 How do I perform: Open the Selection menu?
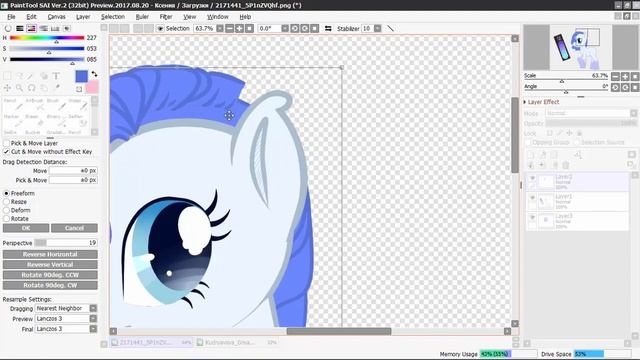pyautogui.click(x=113, y=17)
